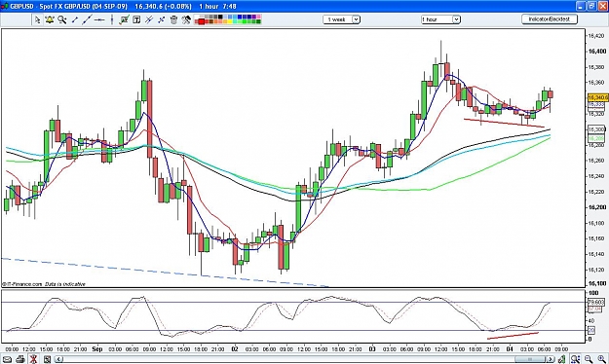The image size is (609, 364).
Task: Click the 16,200 price axis label
Action: 597,207
